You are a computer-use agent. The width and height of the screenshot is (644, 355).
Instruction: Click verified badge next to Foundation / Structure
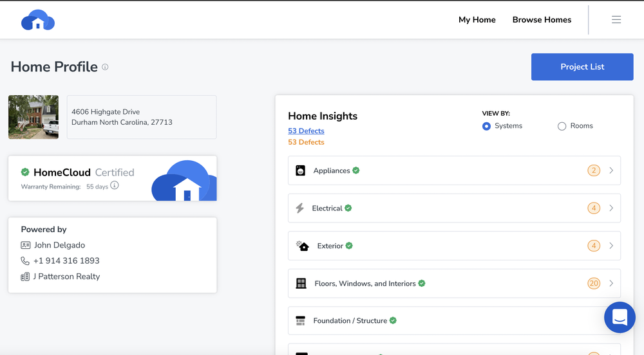click(393, 320)
